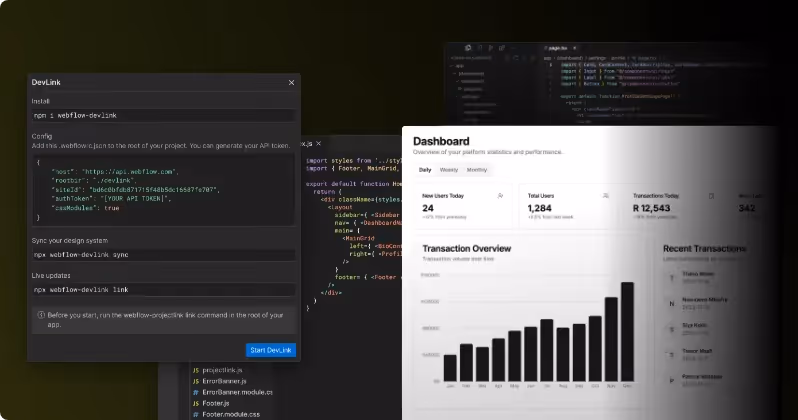Open Footer.module.css in the file list
The image size is (798, 420).
(231, 414)
